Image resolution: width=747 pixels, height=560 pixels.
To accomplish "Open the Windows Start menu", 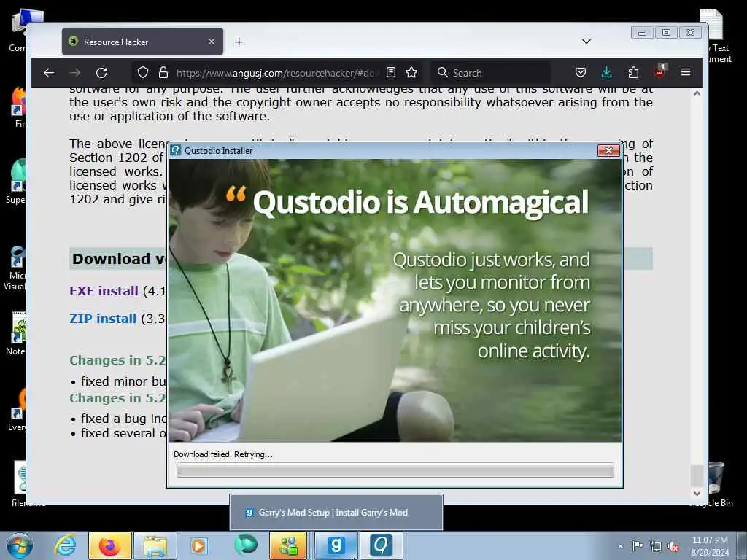I will point(19,545).
